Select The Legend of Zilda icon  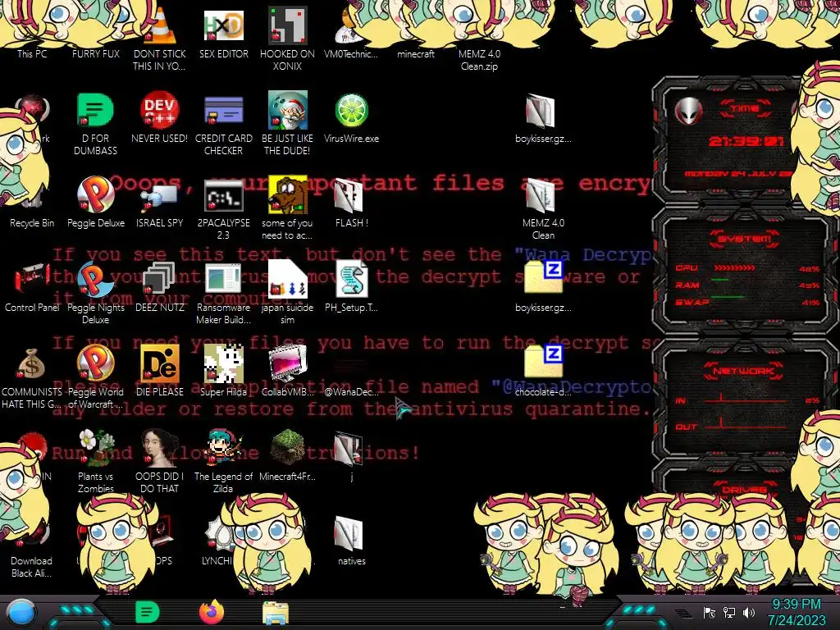tap(224, 447)
